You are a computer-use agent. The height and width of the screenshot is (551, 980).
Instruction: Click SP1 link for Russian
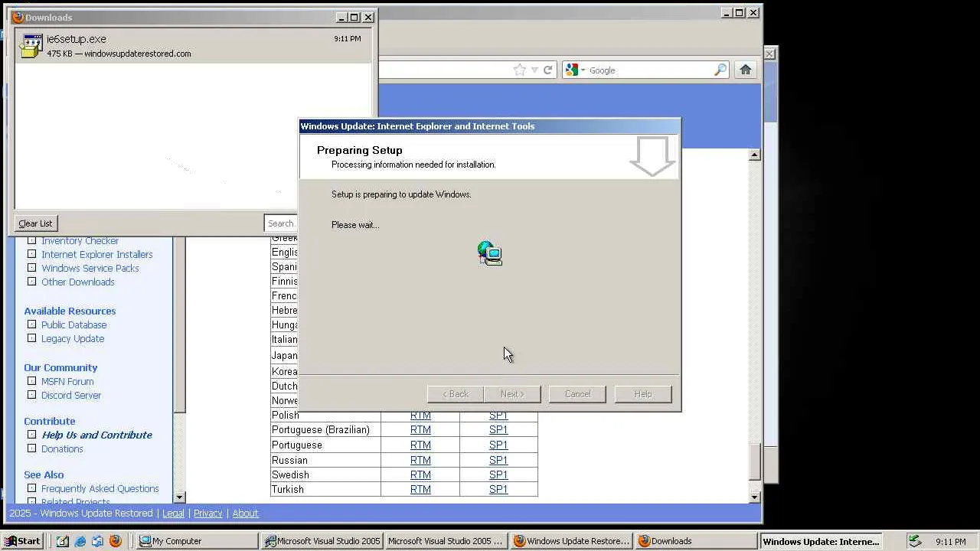coord(498,461)
